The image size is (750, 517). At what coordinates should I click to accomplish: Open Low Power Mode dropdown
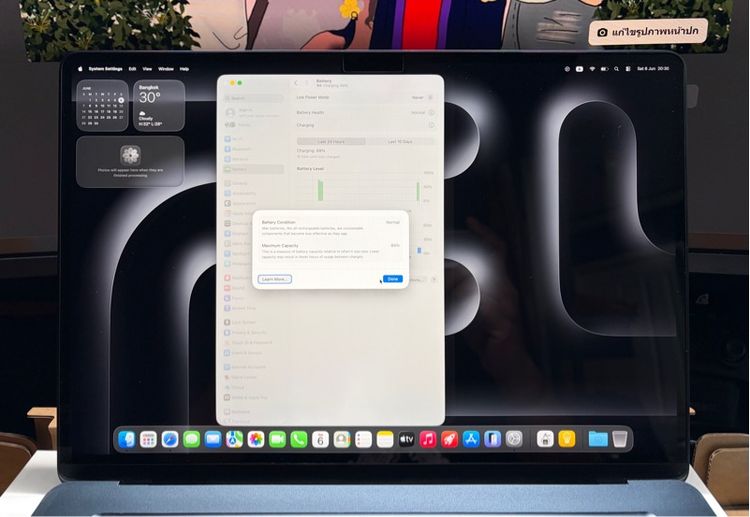[x=422, y=98]
